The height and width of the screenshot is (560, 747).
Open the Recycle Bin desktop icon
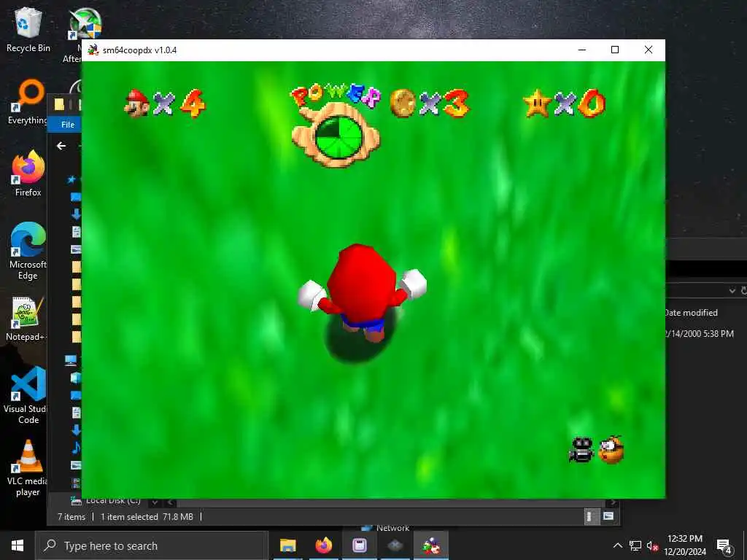[x=28, y=29]
